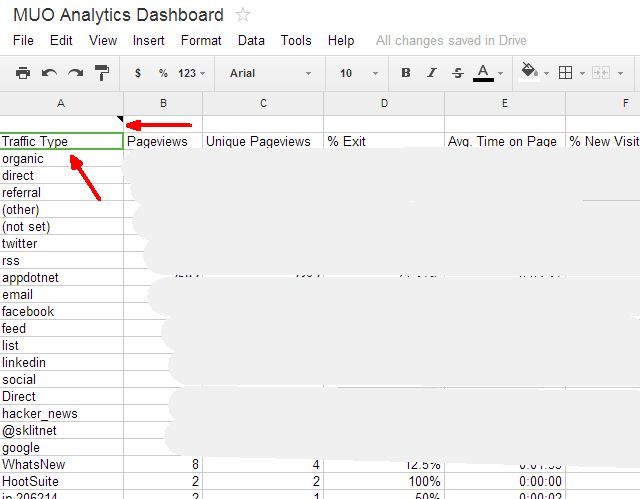Select the Pageviews header cell
This screenshot has width=640, height=499.
[x=163, y=141]
